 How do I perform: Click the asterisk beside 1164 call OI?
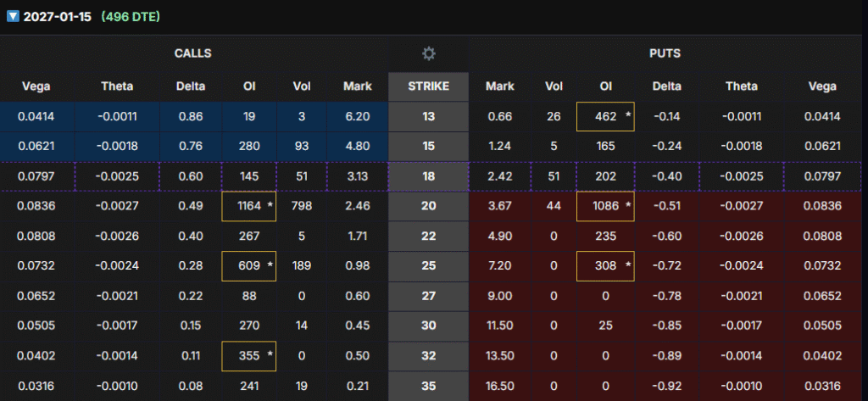(270, 205)
